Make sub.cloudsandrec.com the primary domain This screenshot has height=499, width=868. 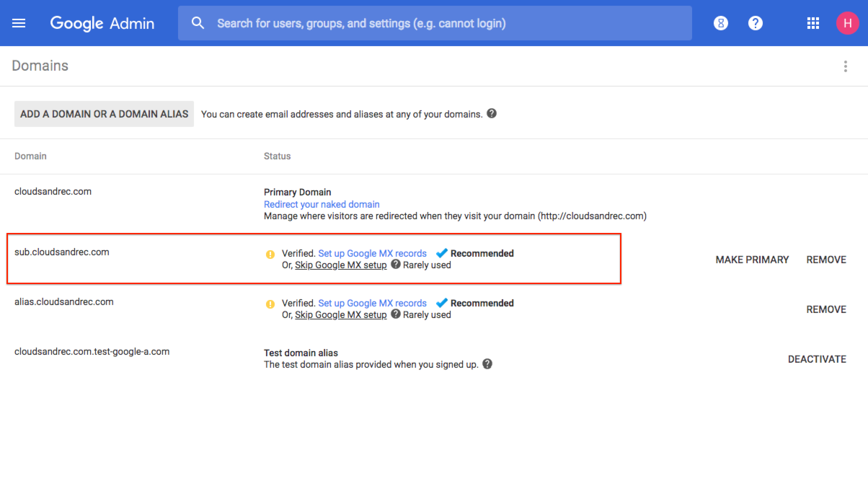753,260
